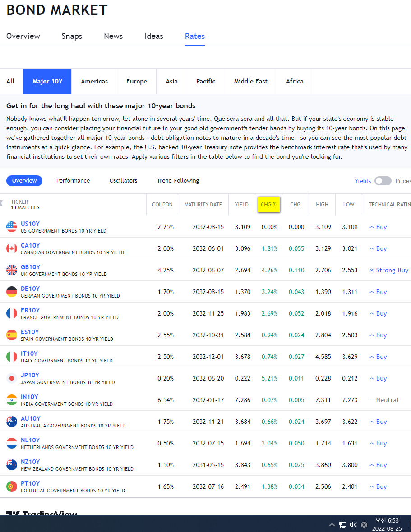Click the TICKER column header
This screenshot has height=532, width=411.
pos(19,202)
